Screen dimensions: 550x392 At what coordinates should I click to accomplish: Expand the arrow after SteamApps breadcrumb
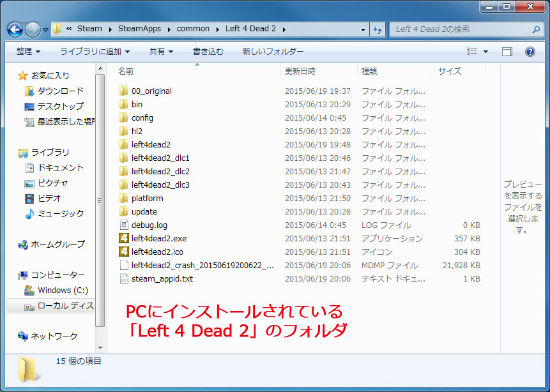pos(169,29)
